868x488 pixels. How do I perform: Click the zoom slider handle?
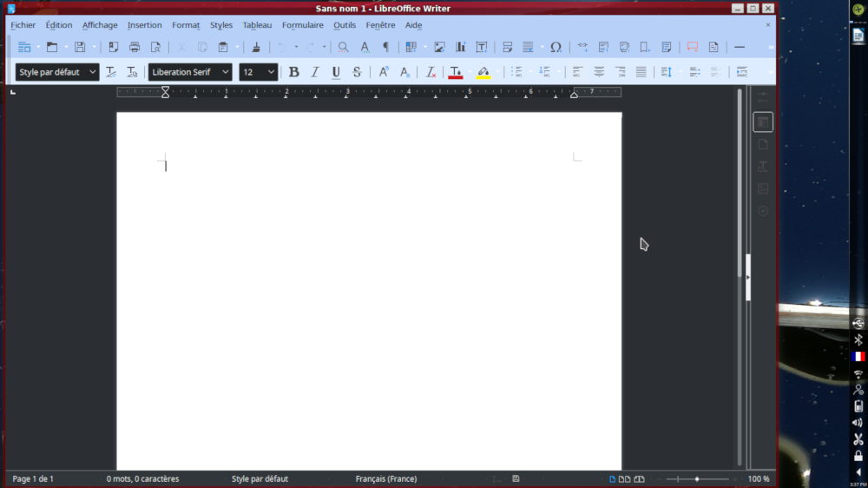697,478
